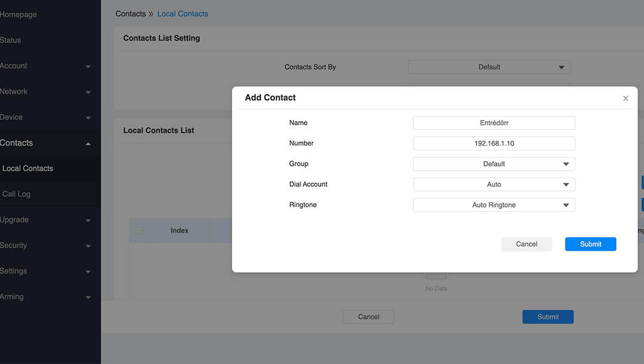Open the Call Log sidebar item
Image resolution: width=644 pixels, height=364 pixels.
(17, 194)
